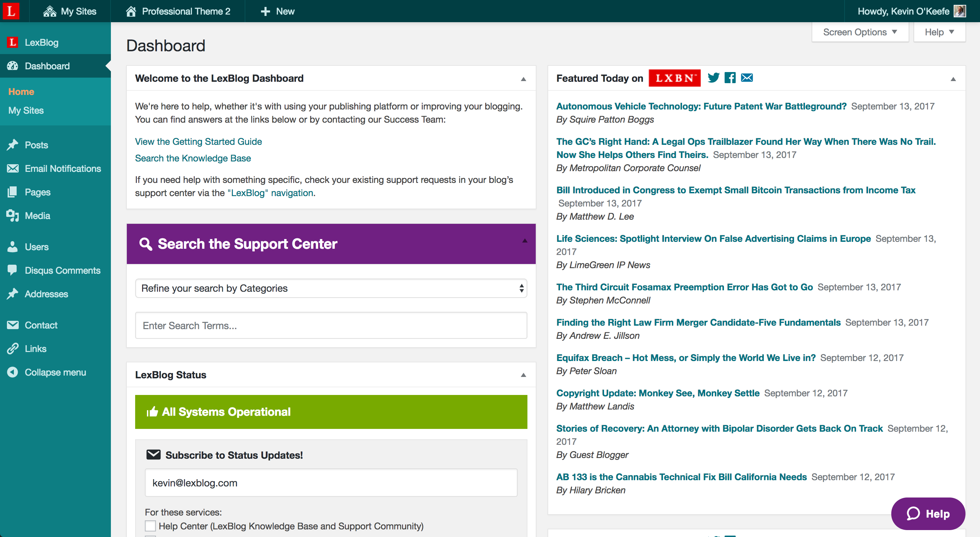Open The GC's Right Hand article
Image resolution: width=980 pixels, height=537 pixels.
(x=746, y=148)
